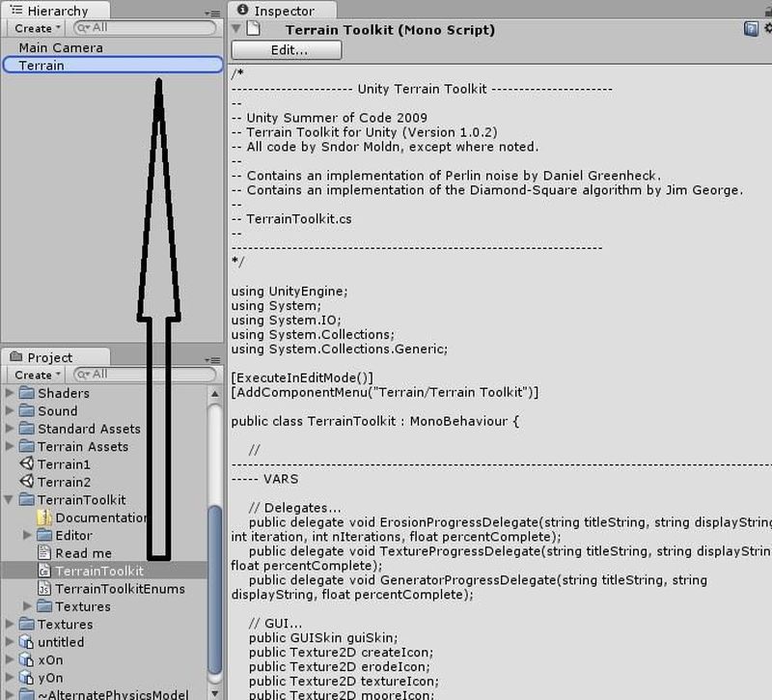772x700 pixels.
Task: Click the Project panel vertical scrollbar
Action: click(x=215, y=541)
